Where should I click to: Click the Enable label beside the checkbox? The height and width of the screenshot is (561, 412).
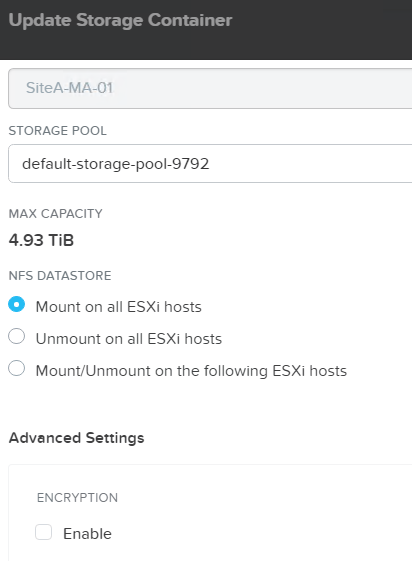click(87, 534)
